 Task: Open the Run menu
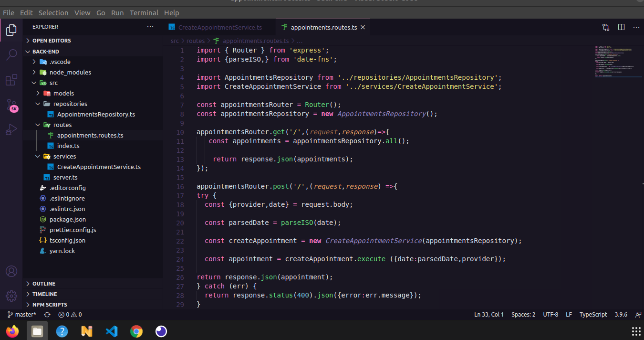(117, 13)
